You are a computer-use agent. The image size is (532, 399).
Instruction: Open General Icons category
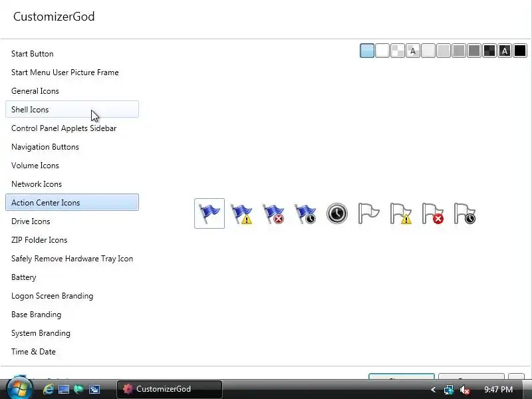[72, 91]
